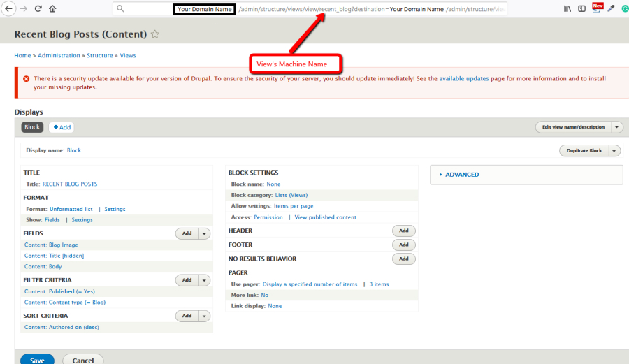Select the Block display tab
The width and height of the screenshot is (629, 364).
pyautogui.click(x=32, y=127)
